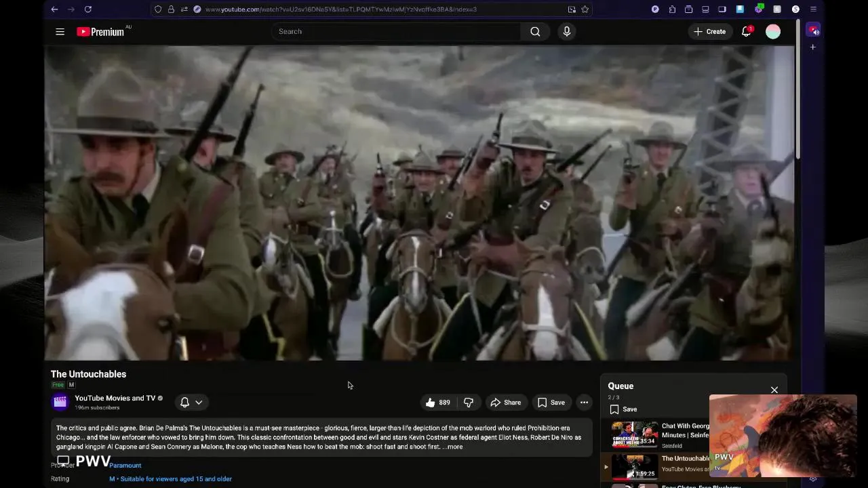Viewport: 868px width, 488px height.
Task: Click the YouTube address bar URL
Action: [x=340, y=9]
